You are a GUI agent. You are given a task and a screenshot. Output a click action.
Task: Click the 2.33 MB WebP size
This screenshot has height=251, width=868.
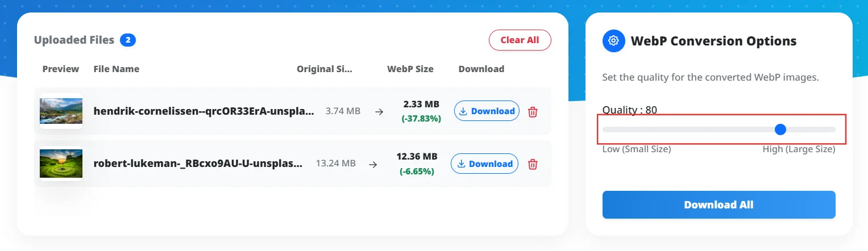(421, 104)
